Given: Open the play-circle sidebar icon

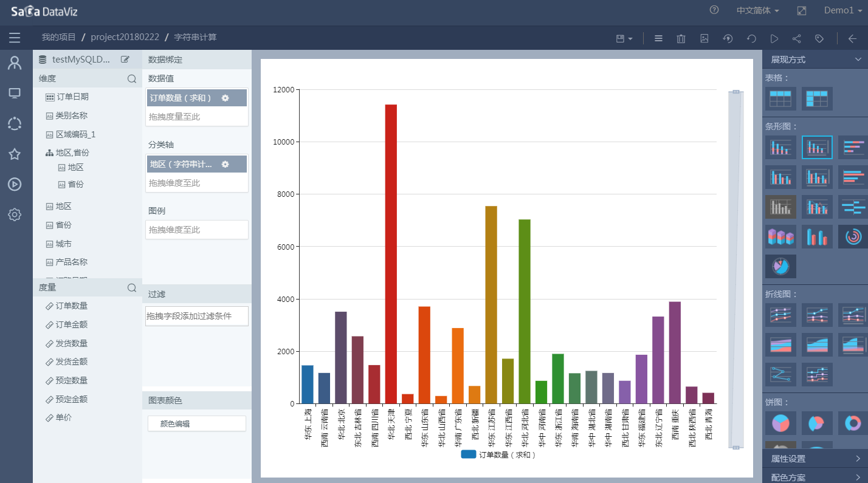Looking at the screenshot, I should tap(15, 184).
